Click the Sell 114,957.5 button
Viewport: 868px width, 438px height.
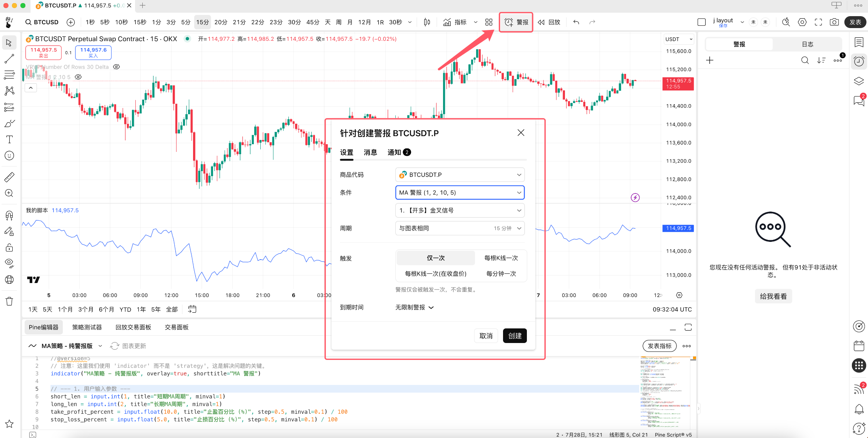point(43,53)
